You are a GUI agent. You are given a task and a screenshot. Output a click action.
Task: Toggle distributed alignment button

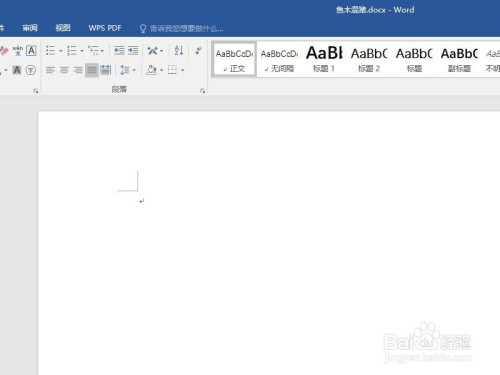point(106,70)
